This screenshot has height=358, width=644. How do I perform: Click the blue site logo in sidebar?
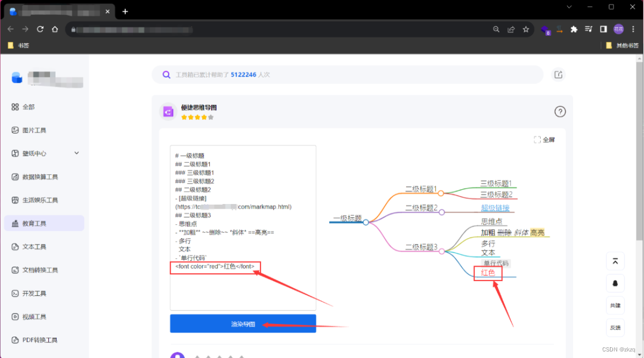pyautogui.click(x=17, y=78)
